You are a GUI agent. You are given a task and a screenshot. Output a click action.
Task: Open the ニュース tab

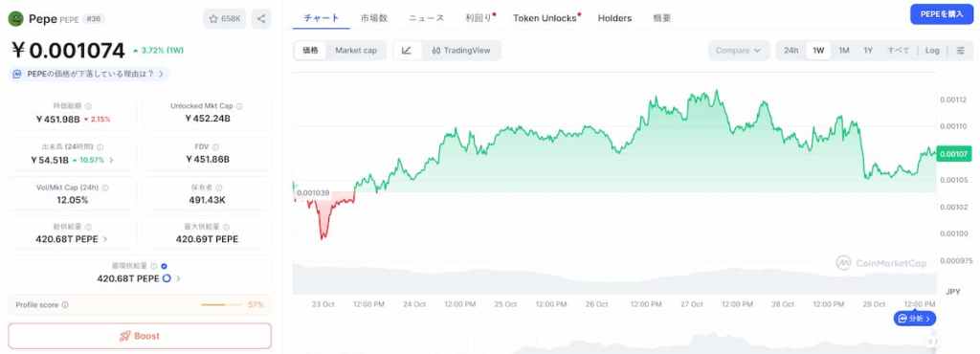coord(427,18)
